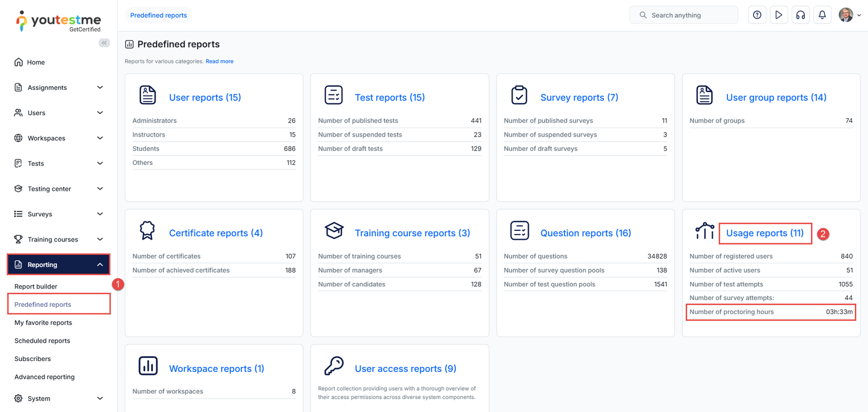Click the Usage reports chart icon
The width and height of the screenshot is (868, 412).
704,231
